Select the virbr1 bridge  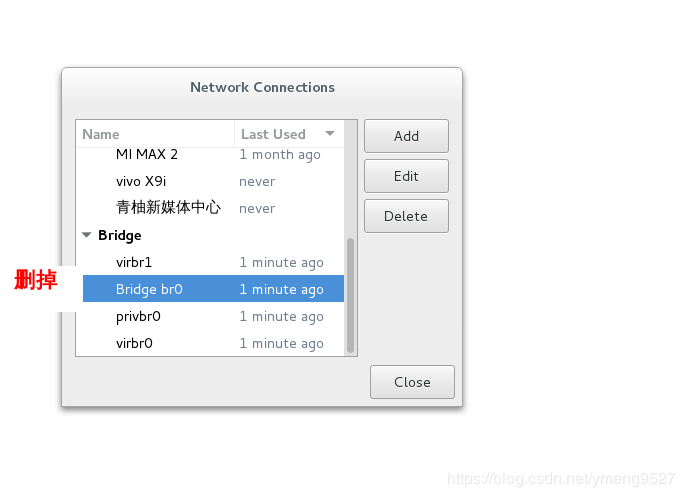[134, 263]
